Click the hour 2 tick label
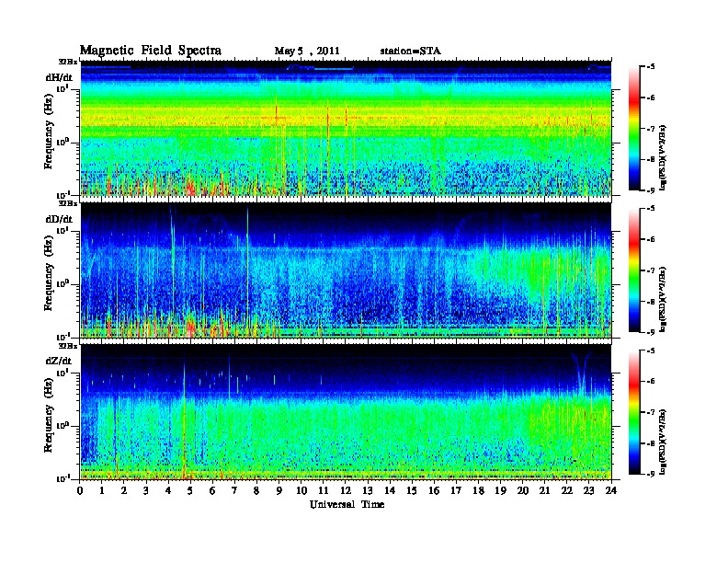The height and width of the screenshot is (563, 728). (x=124, y=491)
